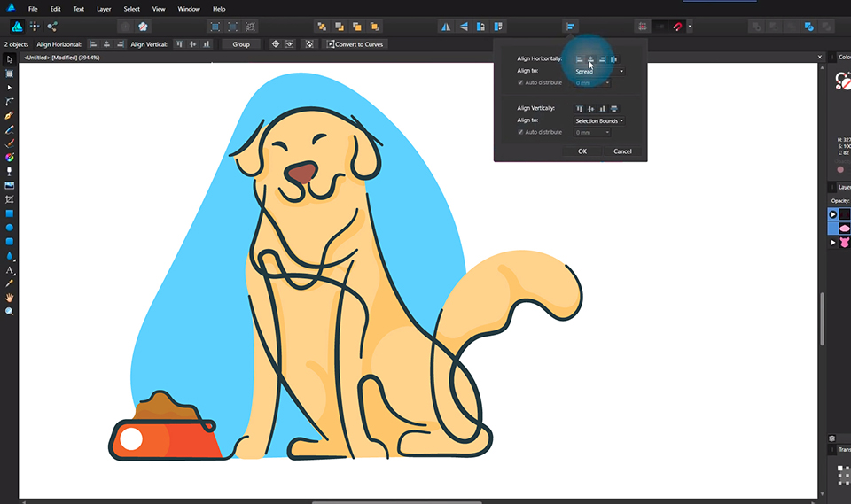Viewport: 851px width, 504px height.
Task: Open snapping options dropdown arrow beside magnet
Action: [x=690, y=27]
